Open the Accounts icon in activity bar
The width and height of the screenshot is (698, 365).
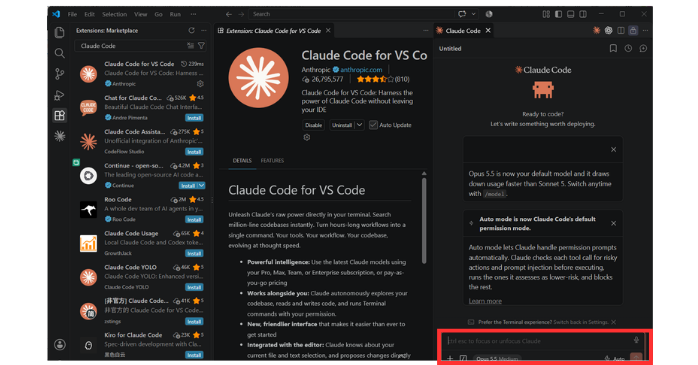pos(59,344)
